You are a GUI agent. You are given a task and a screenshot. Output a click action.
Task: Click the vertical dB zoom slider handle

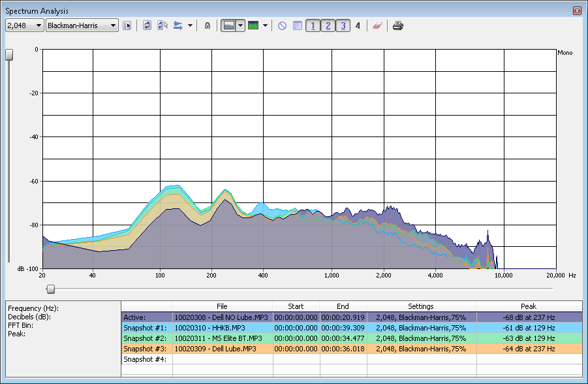9,55
